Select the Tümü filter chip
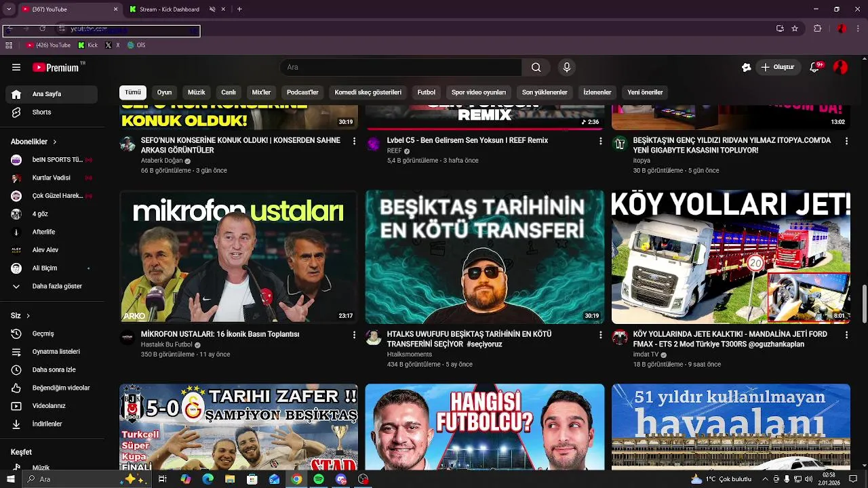 (133, 92)
